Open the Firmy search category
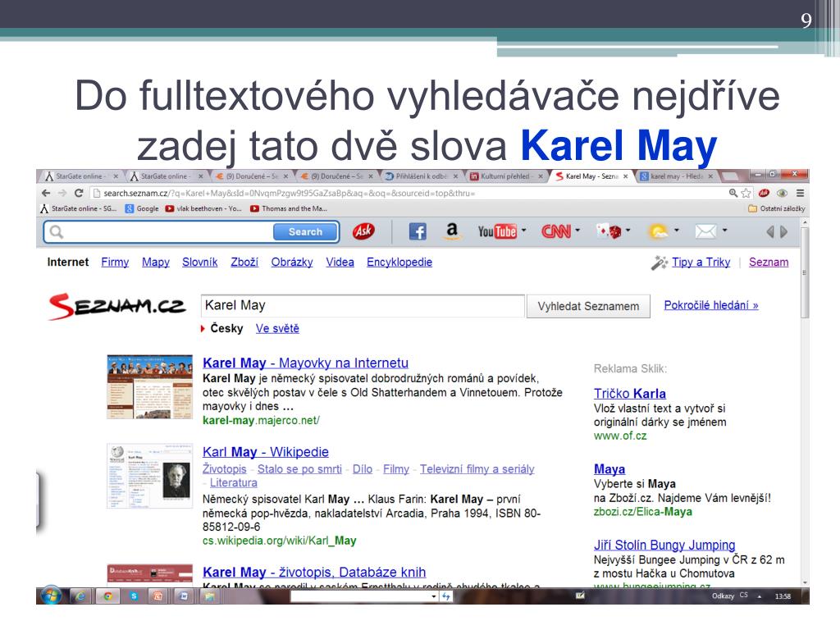 pyautogui.click(x=115, y=262)
